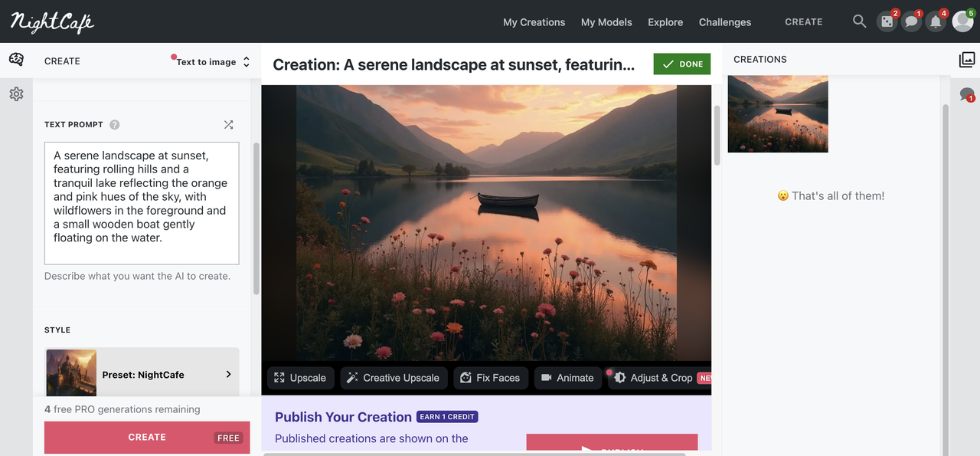Select the Animate option under the image
The height and width of the screenshot is (456, 980).
[567, 378]
